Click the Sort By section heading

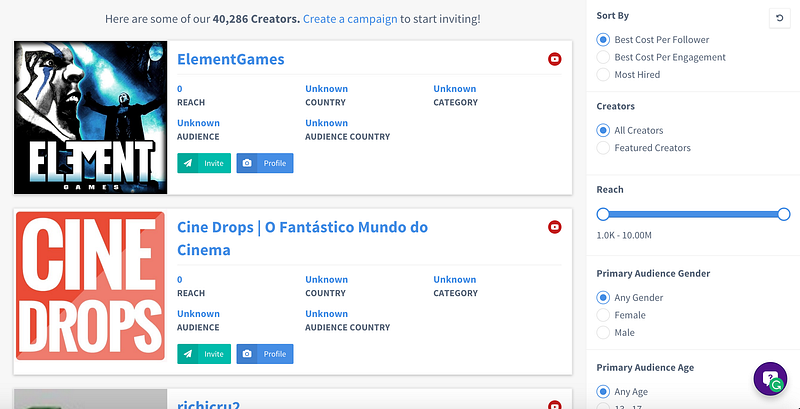[x=613, y=16]
